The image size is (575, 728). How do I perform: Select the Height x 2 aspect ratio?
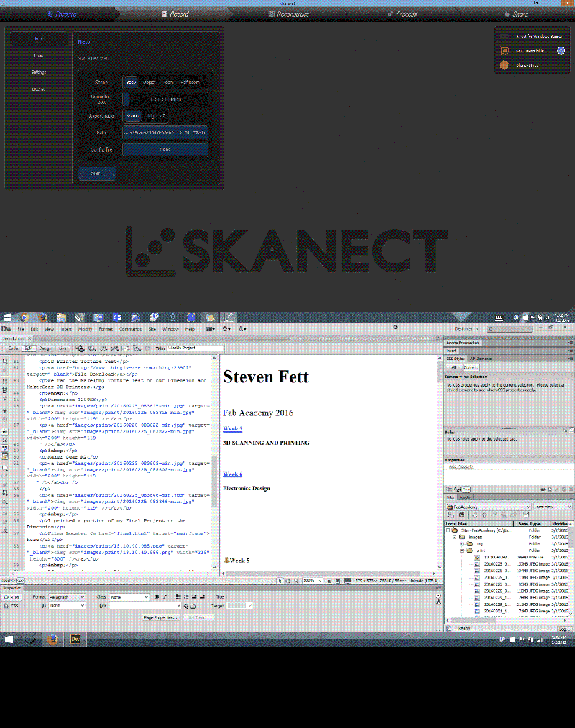(x=155, y=116)
